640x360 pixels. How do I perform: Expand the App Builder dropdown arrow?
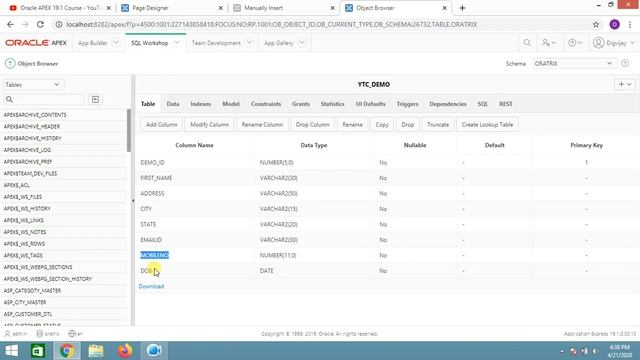[116, 42]
